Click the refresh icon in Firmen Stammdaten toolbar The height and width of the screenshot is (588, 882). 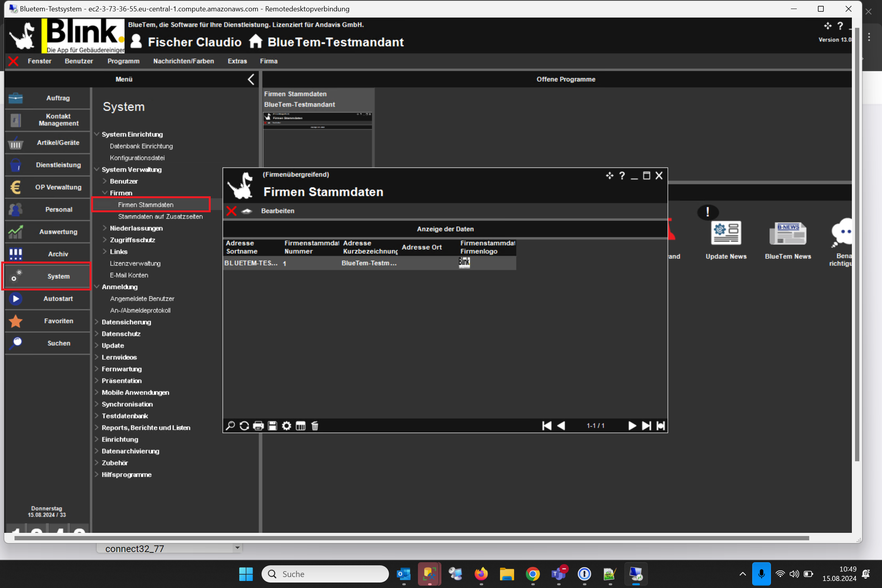244,426
